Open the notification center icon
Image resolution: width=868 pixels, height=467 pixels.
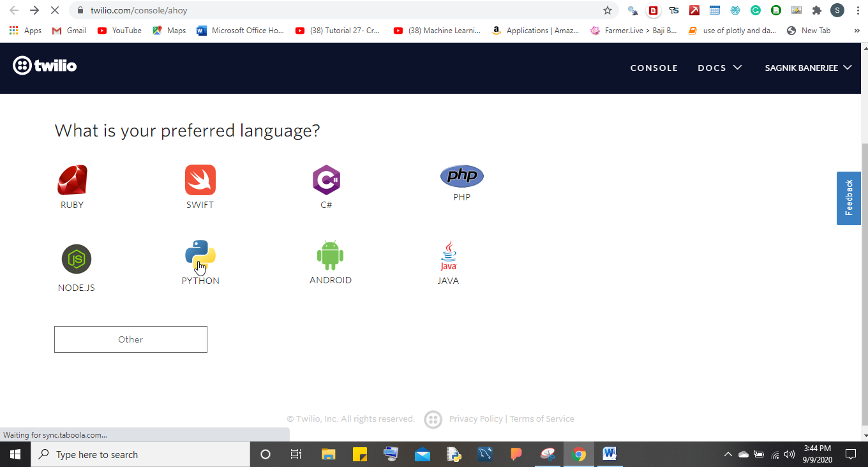point(850,454)
